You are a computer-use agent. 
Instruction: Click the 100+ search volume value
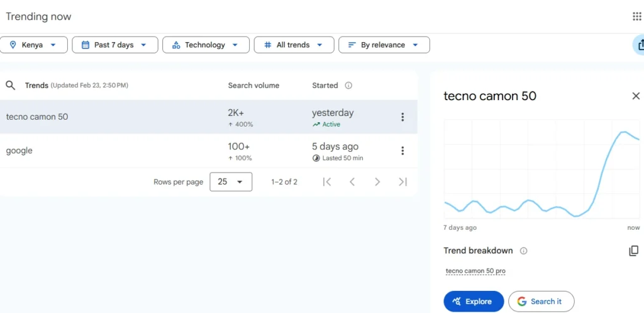[x=238, y=146]
